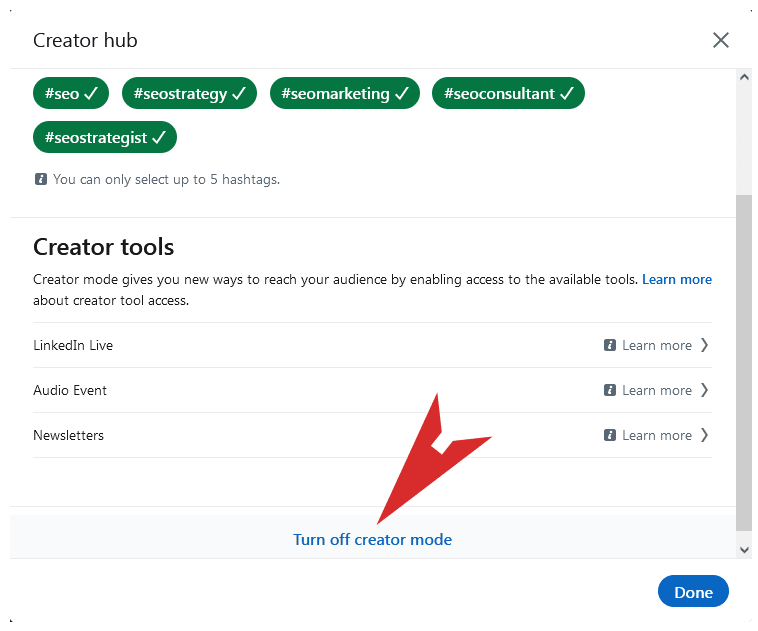Click the Creator tools heading
Viewport: 758px width, 631px height.
point(103,247)
